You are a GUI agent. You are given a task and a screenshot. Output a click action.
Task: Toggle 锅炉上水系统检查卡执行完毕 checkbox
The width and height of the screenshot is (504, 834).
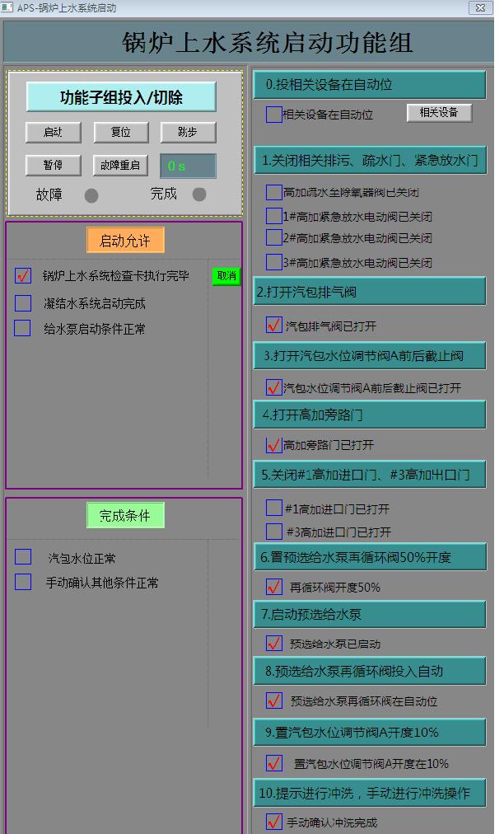[23, 276]
